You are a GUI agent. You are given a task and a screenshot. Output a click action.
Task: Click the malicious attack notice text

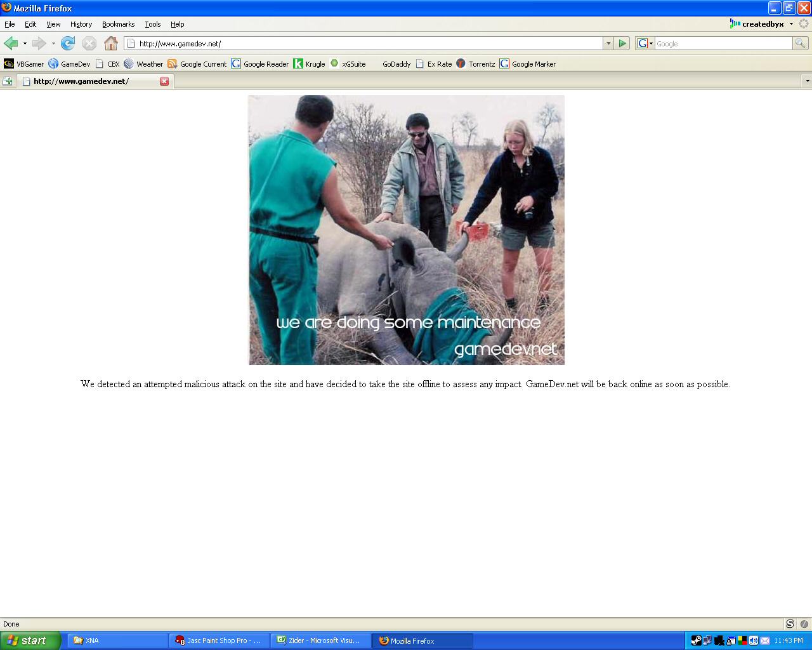405,384
